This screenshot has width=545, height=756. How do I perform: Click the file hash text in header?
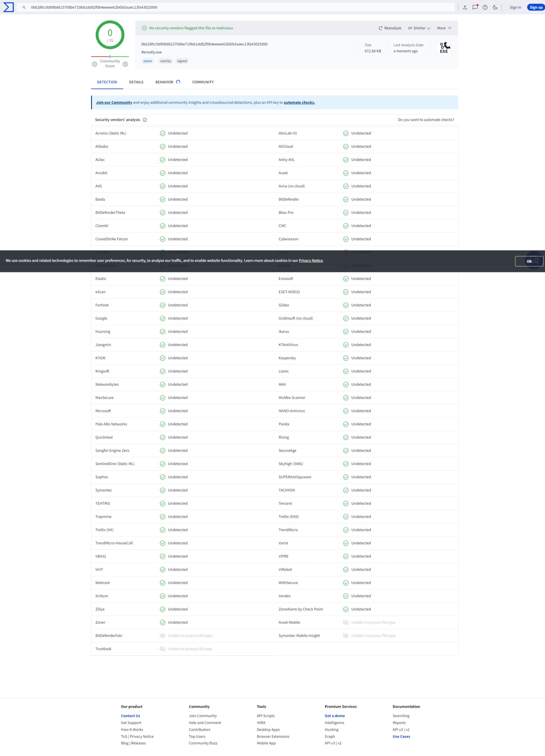pyautogui.click(x=204, y=44)
